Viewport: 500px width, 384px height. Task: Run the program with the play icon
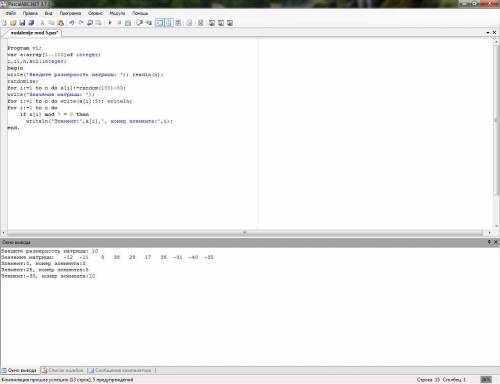coord(110,23)
